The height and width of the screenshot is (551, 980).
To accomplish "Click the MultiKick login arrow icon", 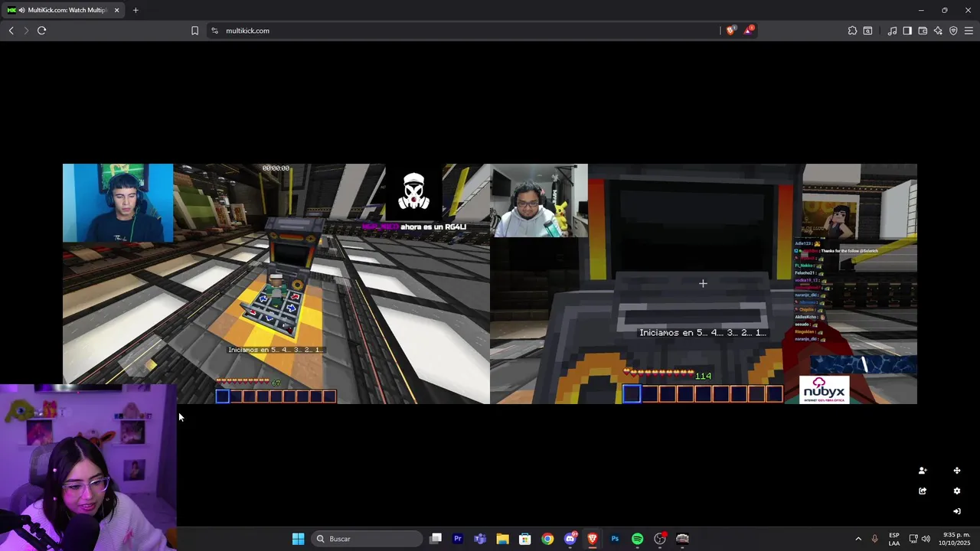I will tap(956, 511).
